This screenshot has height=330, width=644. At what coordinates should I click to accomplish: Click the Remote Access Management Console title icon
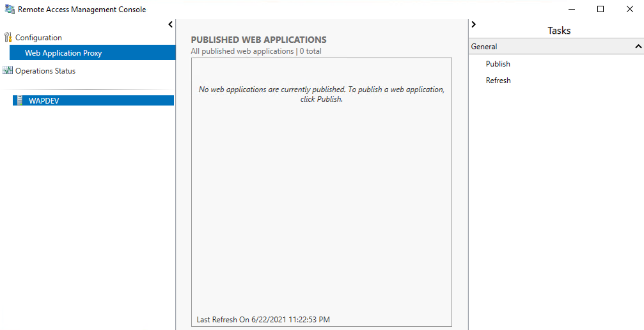10,9
